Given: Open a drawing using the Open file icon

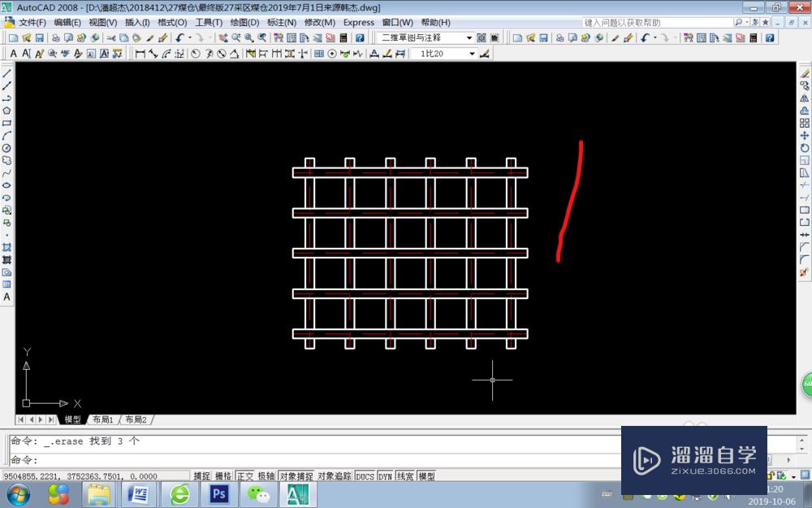Looking at the screenshot, I should tap(24, 37).
